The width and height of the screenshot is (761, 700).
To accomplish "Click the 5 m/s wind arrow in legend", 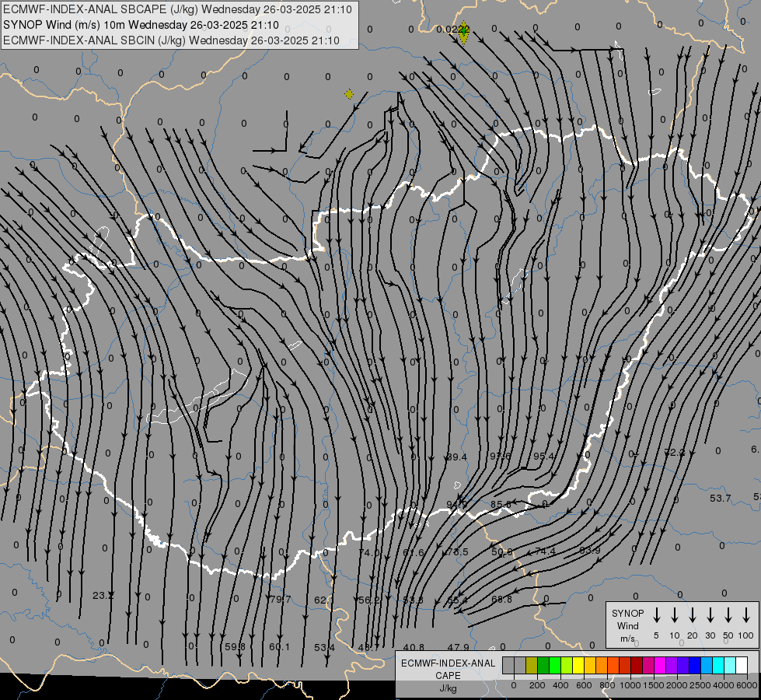I will pyautogui.click(x=656, y=614).
